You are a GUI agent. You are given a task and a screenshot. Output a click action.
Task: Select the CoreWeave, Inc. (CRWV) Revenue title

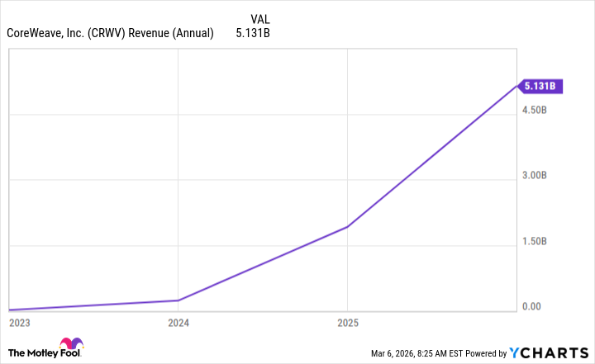coord(110,34)
